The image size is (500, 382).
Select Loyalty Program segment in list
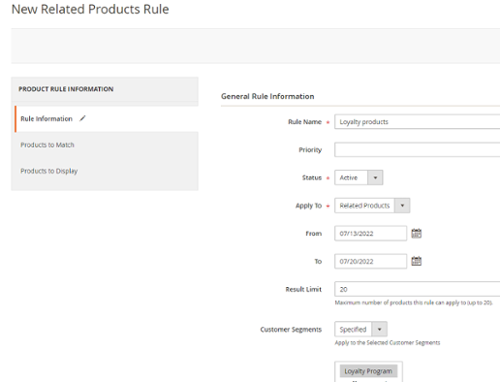click(x=368, y=371)
